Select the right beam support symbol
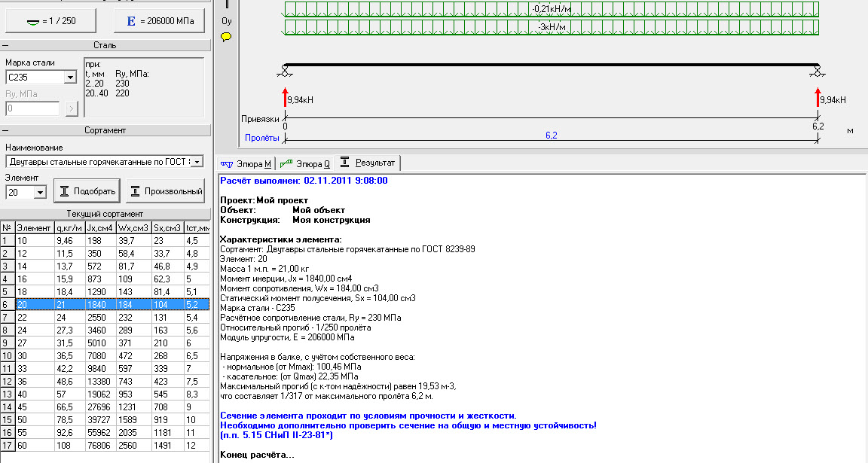Screen dimensions: 868x463 click(x=817, y=71)
